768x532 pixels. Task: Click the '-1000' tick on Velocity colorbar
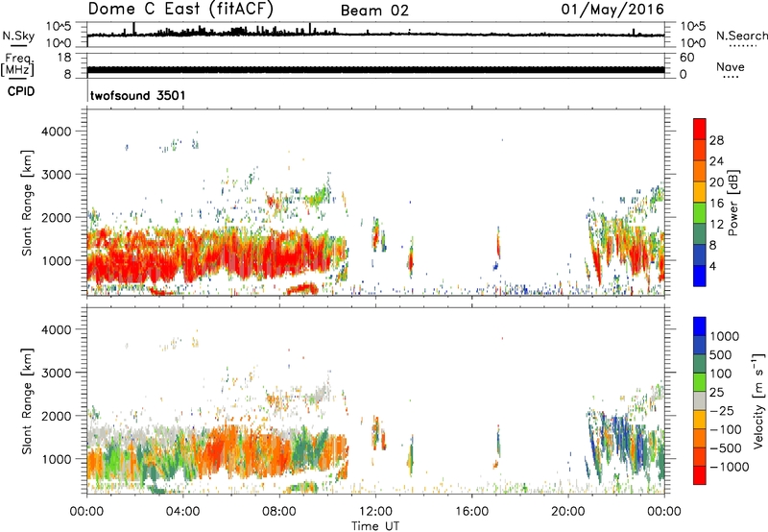730,467
